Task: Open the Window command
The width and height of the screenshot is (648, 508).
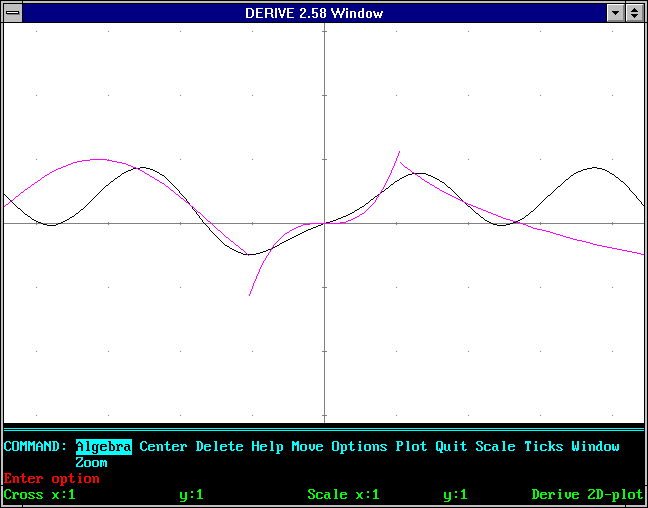Action: (595, 447)
